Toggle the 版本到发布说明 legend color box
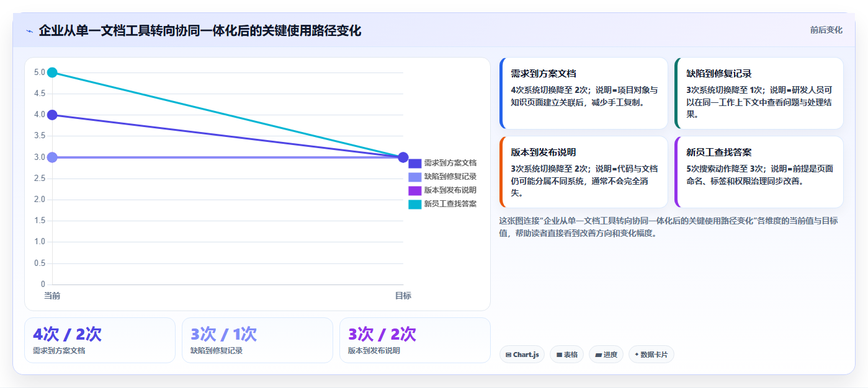 click(x=414, y=190)
